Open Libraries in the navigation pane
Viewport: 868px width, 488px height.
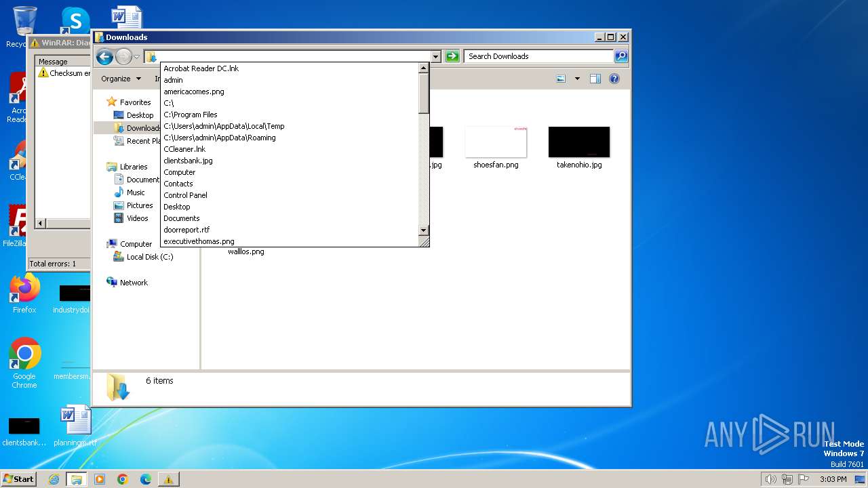pos(134,167)
